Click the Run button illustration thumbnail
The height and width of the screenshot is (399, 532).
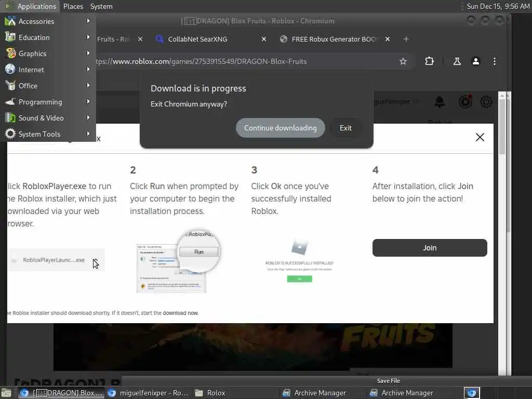pos(178,261)
